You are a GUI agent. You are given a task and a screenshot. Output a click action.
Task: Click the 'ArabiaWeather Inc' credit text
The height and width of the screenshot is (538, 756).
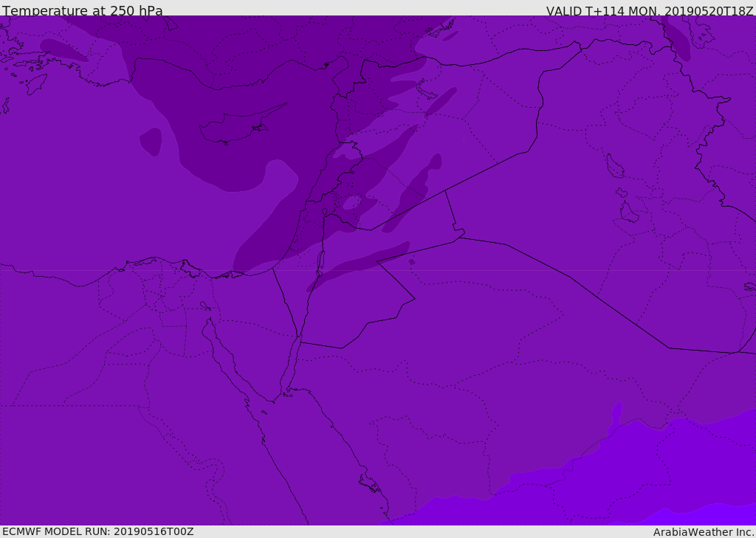click(x=703, y=532)
